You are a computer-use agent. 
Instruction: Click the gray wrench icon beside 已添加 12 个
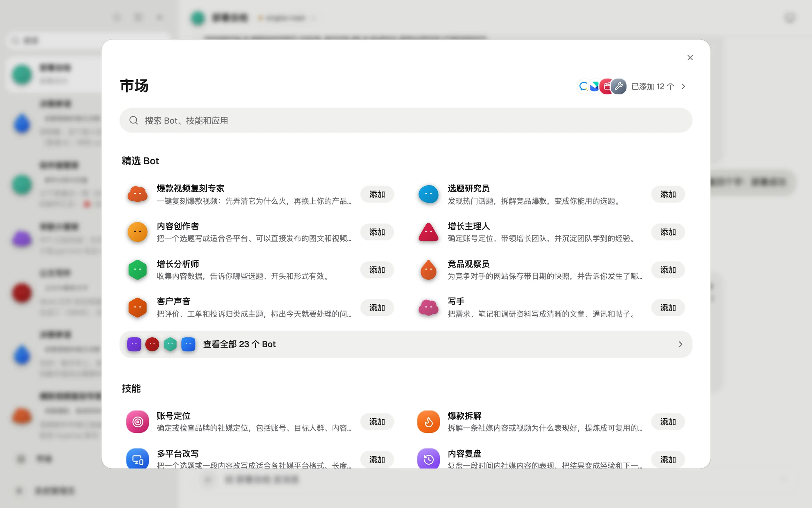(618, 86)
